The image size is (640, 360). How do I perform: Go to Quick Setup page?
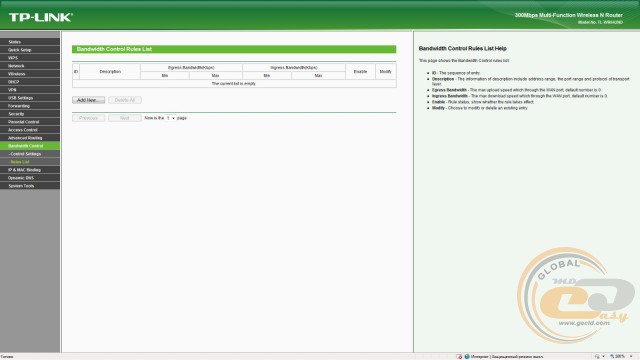click(x=30, y=50)
